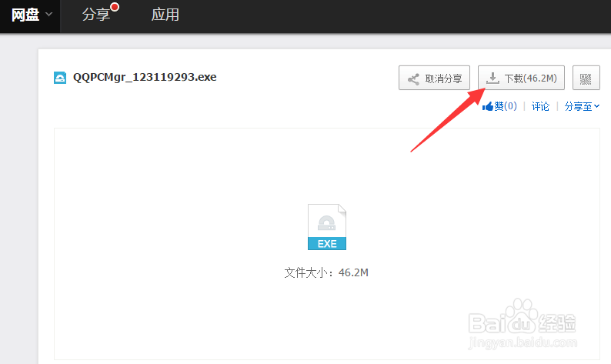Open the 网盘 tab in top bar
Image resolution: width=611 pixels, height=364 pixels.
coord(25,15)
